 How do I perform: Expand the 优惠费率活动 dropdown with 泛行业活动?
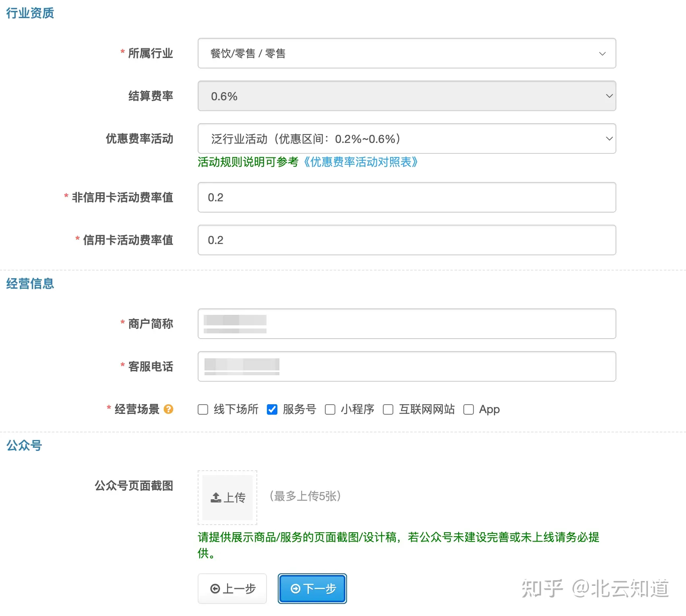tap(407, 138)
